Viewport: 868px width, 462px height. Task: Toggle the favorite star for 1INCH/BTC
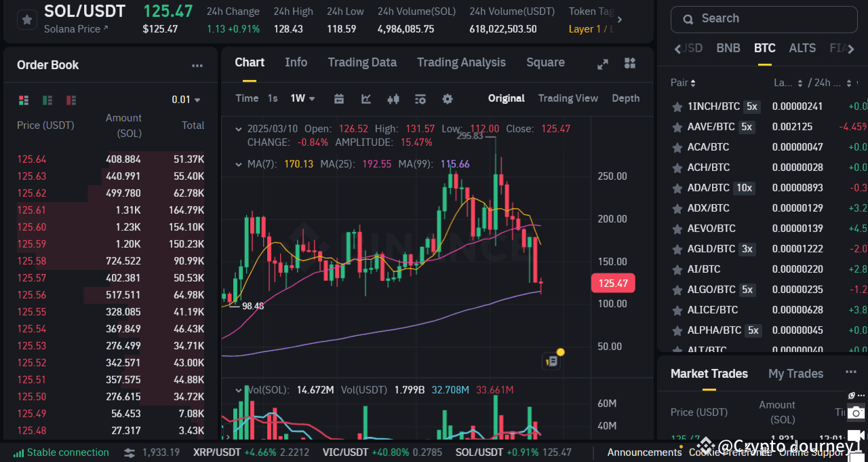[x=676, y=107]
